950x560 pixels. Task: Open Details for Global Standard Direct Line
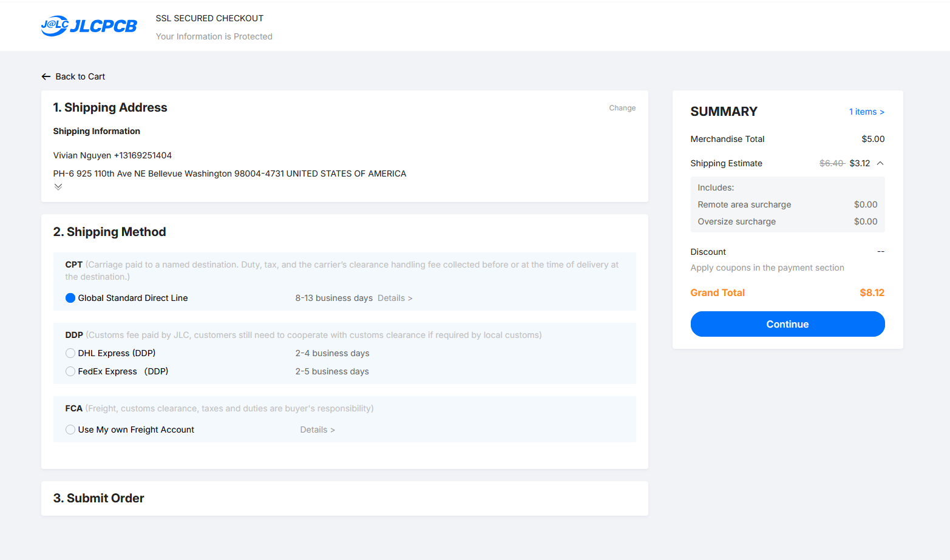(395, 298)
